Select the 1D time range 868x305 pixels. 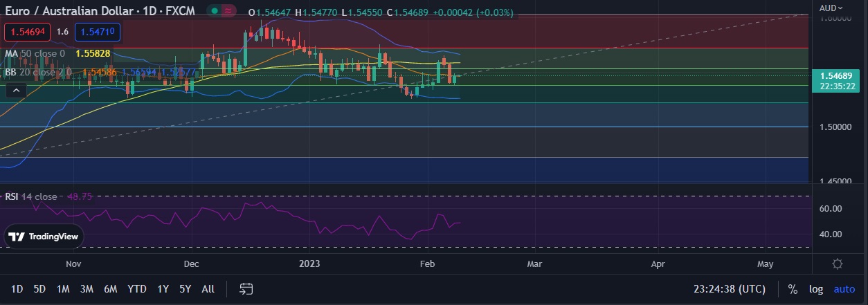click(17, 288)
